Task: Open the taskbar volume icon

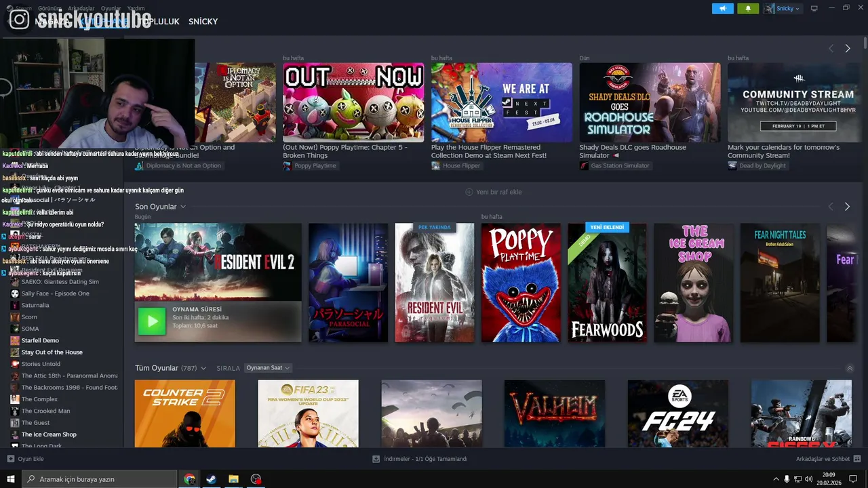Action: click(x=808, y=479)
